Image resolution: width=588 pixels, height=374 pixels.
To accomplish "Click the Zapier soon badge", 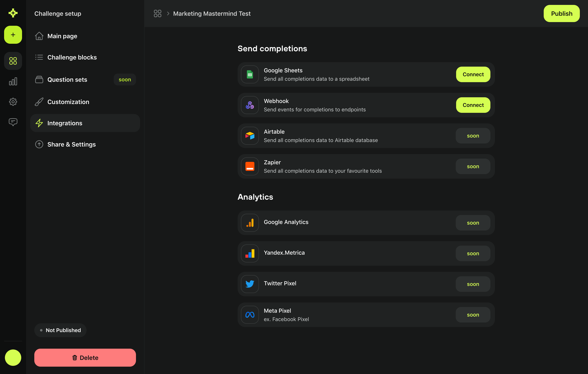I will tap(473, 167).
